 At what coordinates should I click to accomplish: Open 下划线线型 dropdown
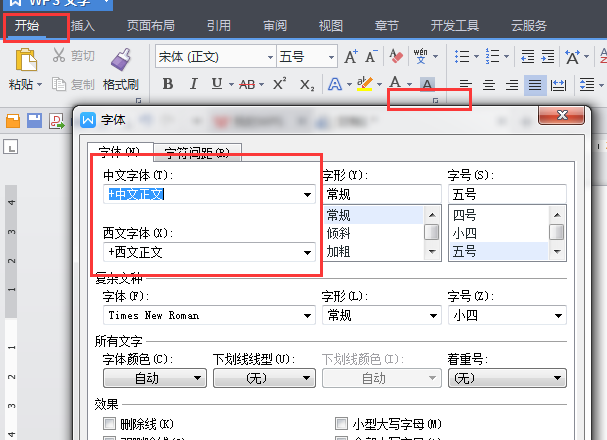[x=265, y=378]
